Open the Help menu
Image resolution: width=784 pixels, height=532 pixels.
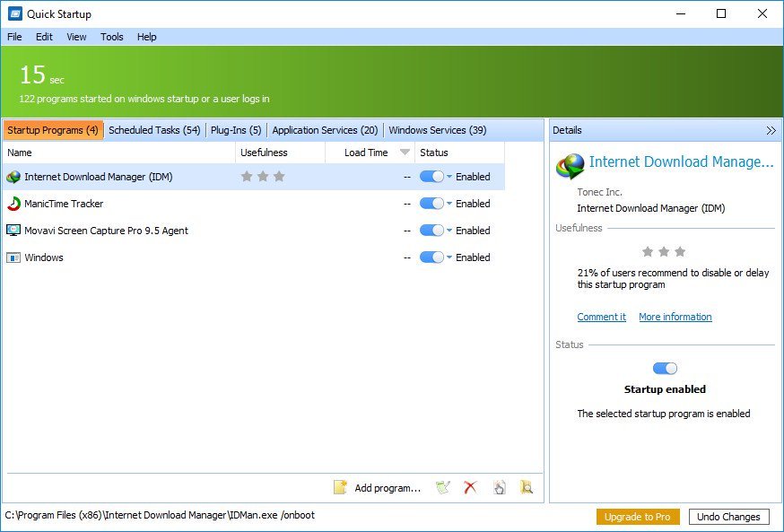coord(146,37)
